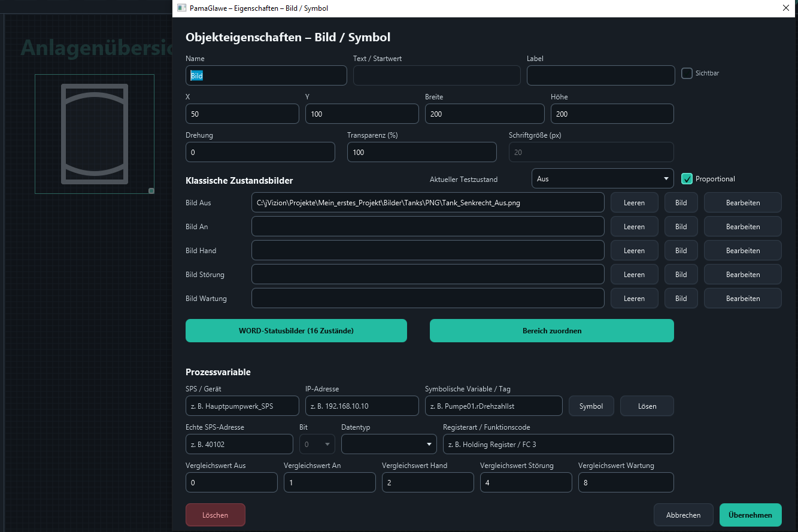The width and height of the screenshot is (798, 532).
Task: Click the Lösen button
Action: 647,406
